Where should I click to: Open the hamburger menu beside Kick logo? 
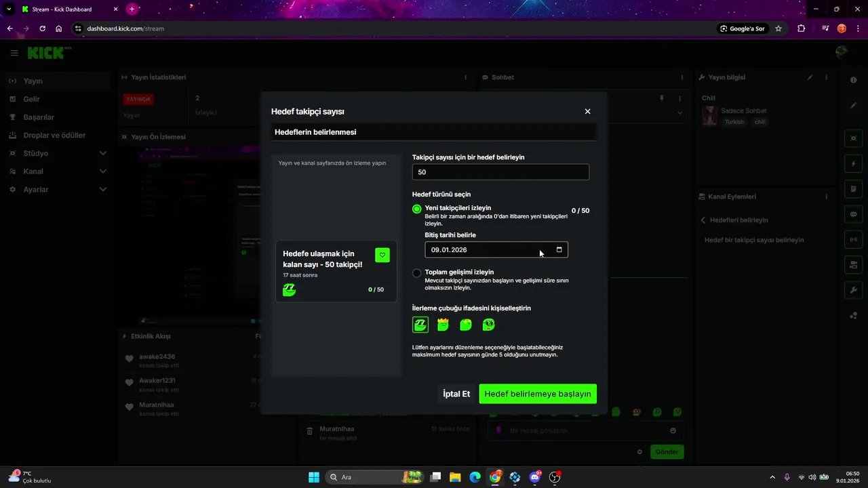[x=14, y=53]
